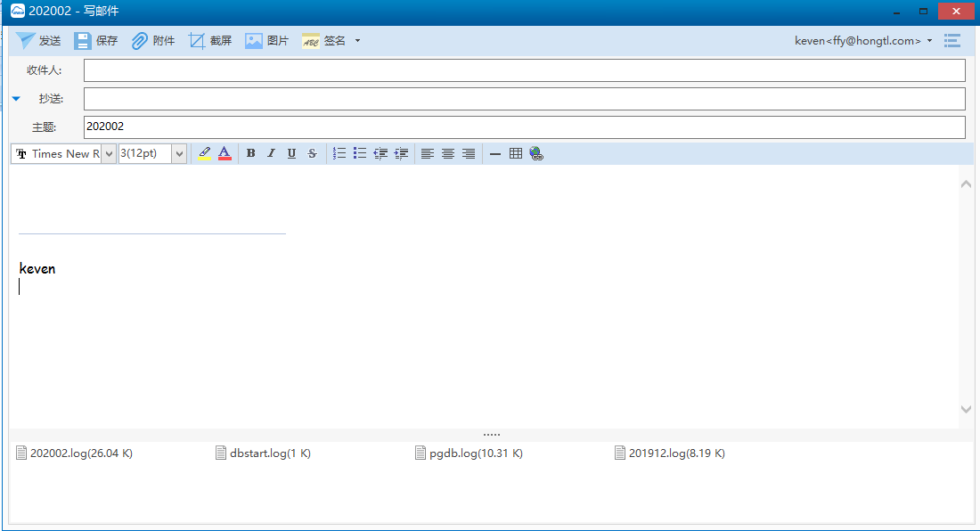Insert a picture using 图片
The height and width of the screenshot is (531, 980).
click(267, 41)
